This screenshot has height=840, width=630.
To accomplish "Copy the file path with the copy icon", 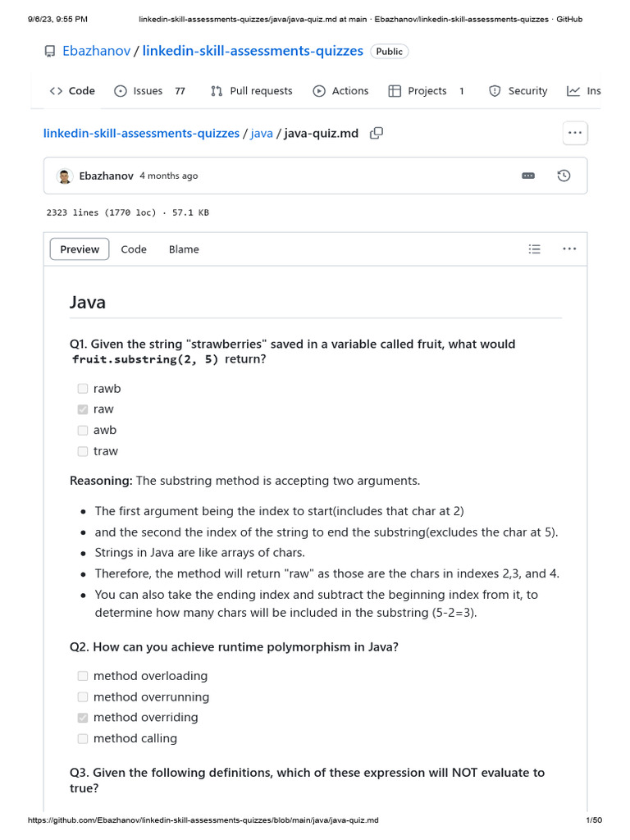I will 377,133.
